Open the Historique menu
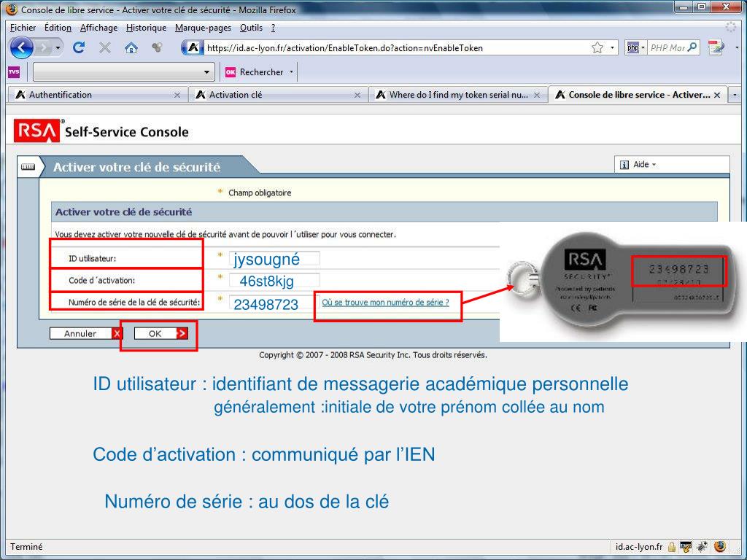Viewport: 747px width, 560px height. 146,28
